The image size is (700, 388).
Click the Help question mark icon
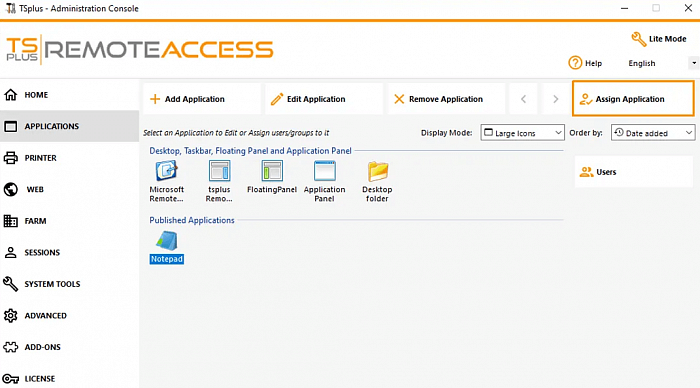click(x=575, y=63)
